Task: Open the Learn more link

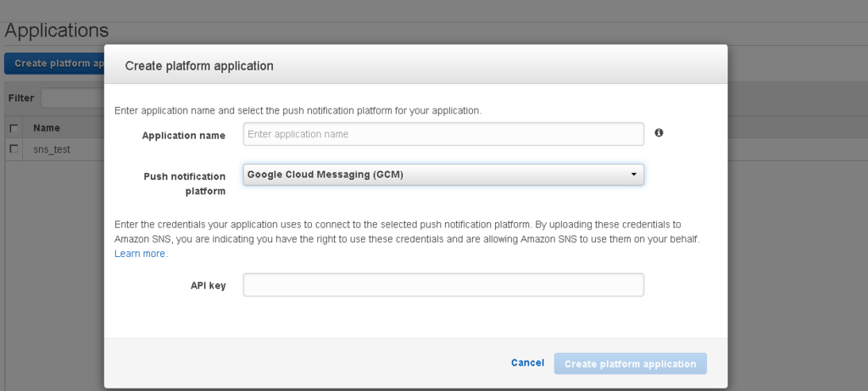Action: click(x=141, y=254)
